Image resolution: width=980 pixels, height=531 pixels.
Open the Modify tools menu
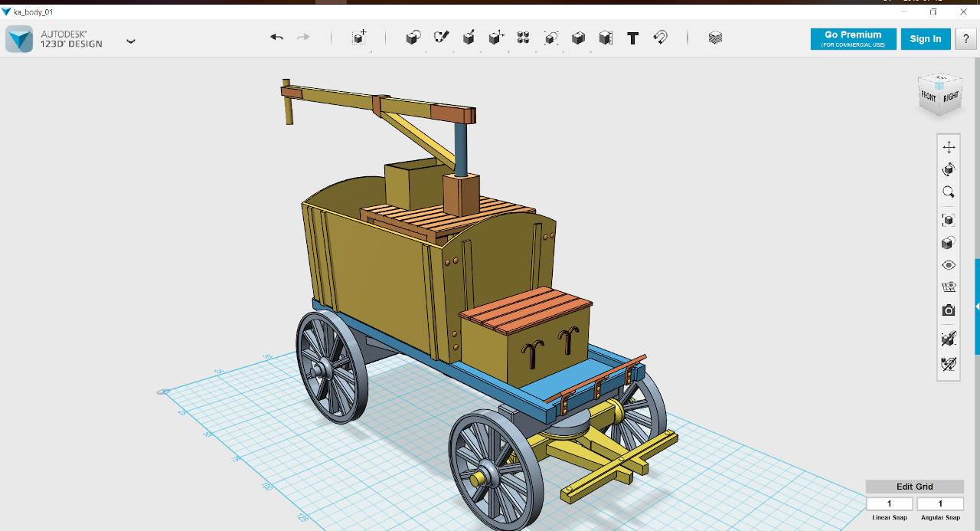pyautogui.click(x=496, y=38)
